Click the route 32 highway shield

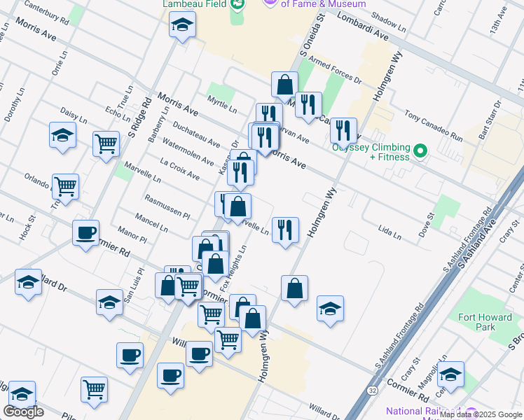372,391
